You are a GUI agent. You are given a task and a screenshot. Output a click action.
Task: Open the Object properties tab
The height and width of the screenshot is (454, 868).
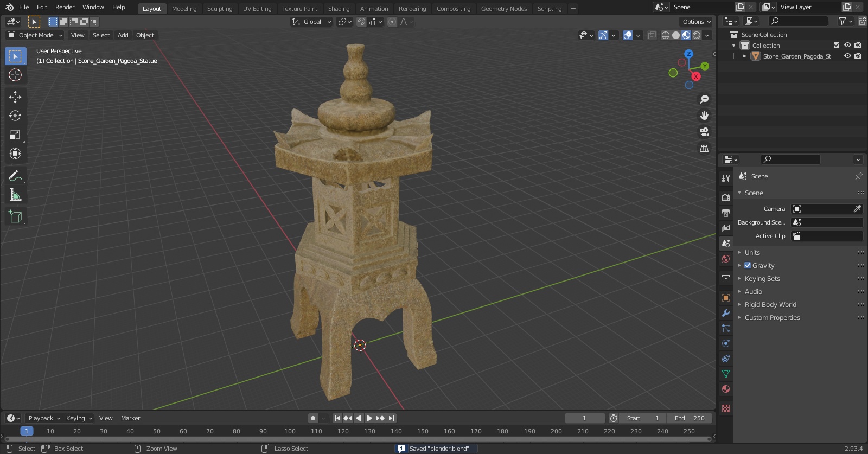[x=725, y=298]
